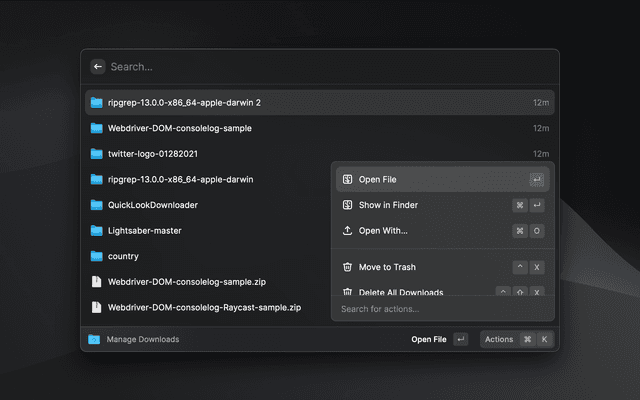Image resolution: width=640 pixels, height=400 pixels.
Task: Click the Webdriver-DOM-consolelog-sample.zip file icon
Action: click(97, 282)
